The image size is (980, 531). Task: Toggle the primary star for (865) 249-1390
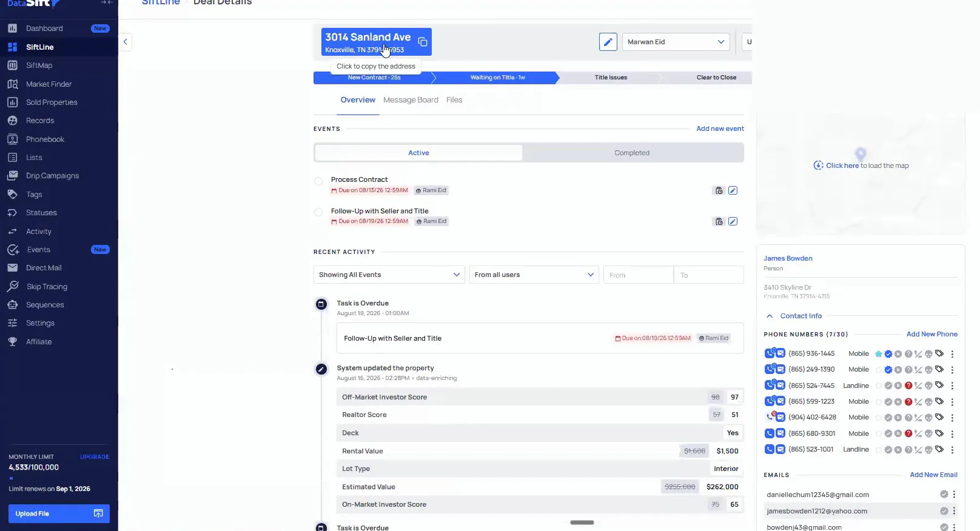[878, 370]
